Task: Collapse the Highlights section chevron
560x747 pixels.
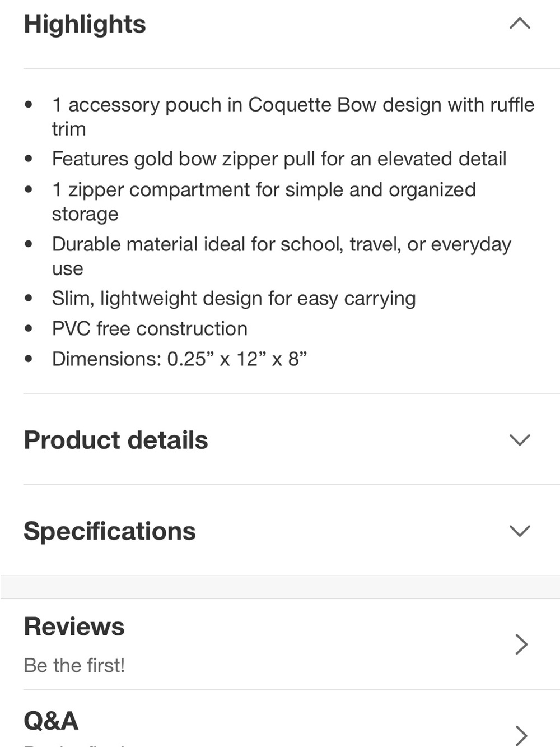Action: [520, 24]
